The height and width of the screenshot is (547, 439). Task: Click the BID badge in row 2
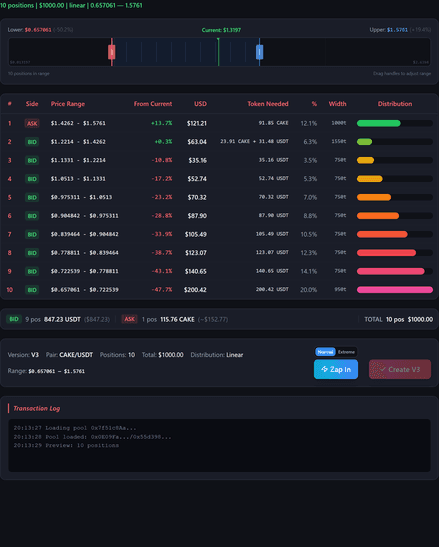[32, 142]
